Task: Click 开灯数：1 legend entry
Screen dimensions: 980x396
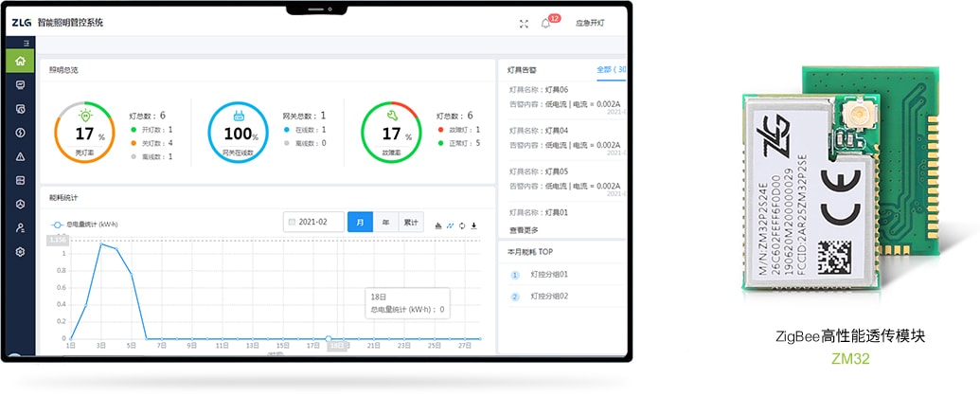Action: (x=151, y=130)
